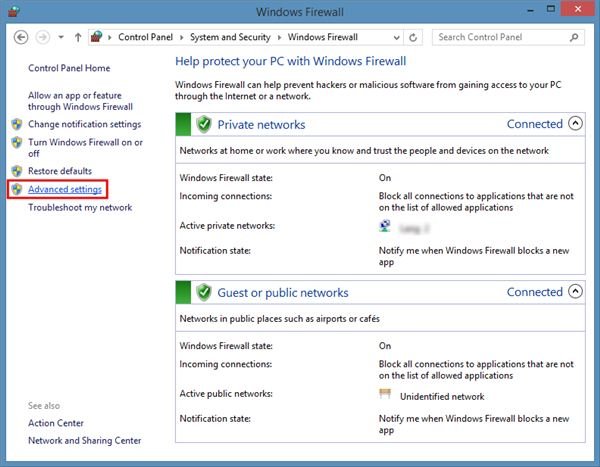Click shield icon beside Change notification settings
Viewport: 600px width, 467px height.
17,124
